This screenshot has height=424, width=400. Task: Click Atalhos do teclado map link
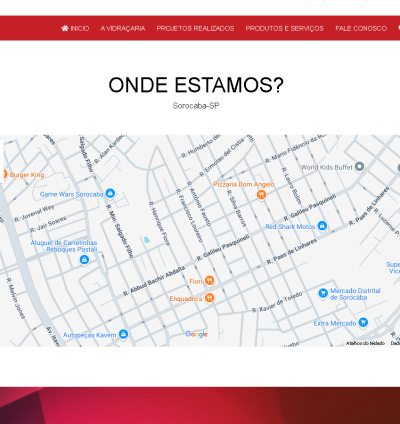[x=365, y=343]
